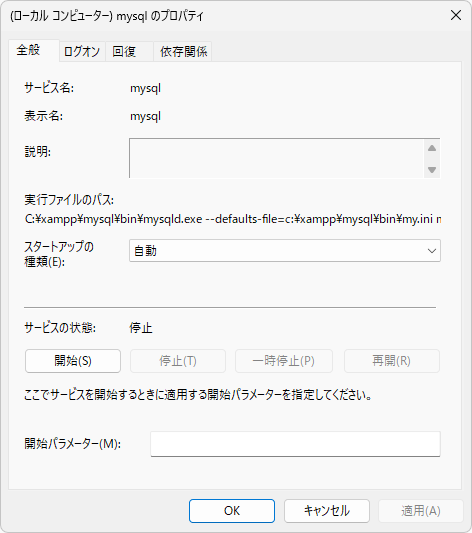Click the service name value mysql
472x533 pixels.
pyautogui.click(x=145, y=88)
